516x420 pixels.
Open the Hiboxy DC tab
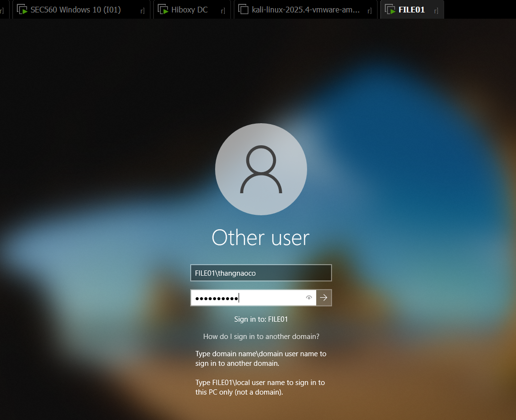pos(189,10)
